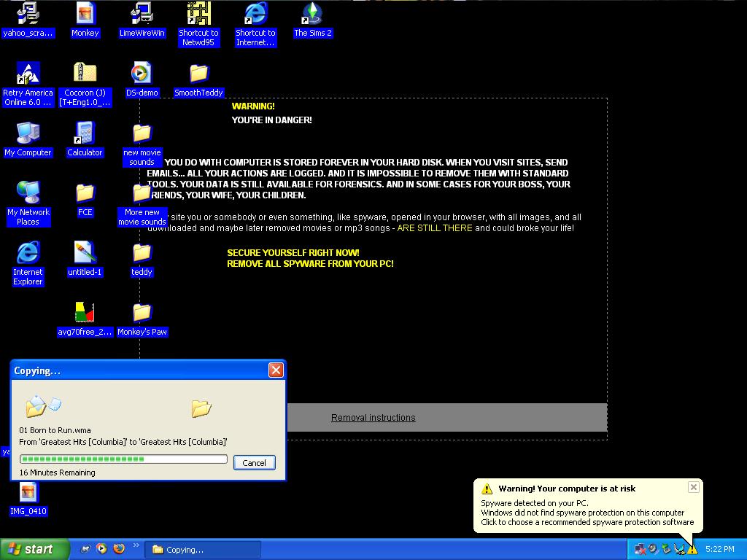Launch Windows Media Player from Quick Launch
This screenshot has width=747, height=560.
(101, 548)
